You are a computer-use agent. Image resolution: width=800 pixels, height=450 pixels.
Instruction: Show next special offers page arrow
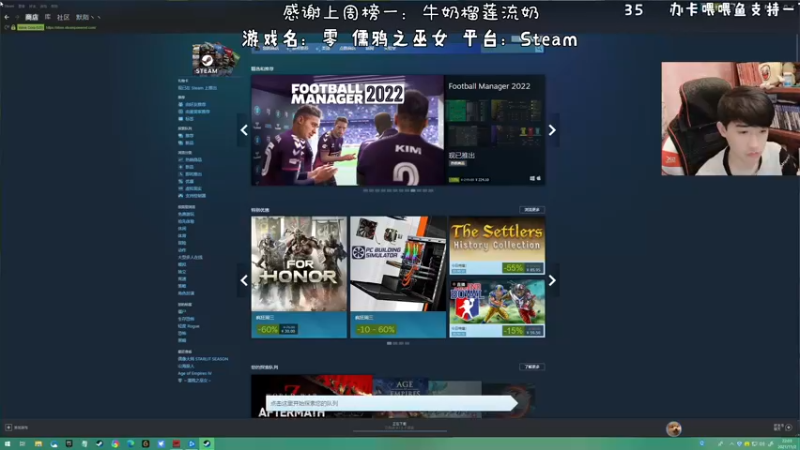click(x=552, y=280)
